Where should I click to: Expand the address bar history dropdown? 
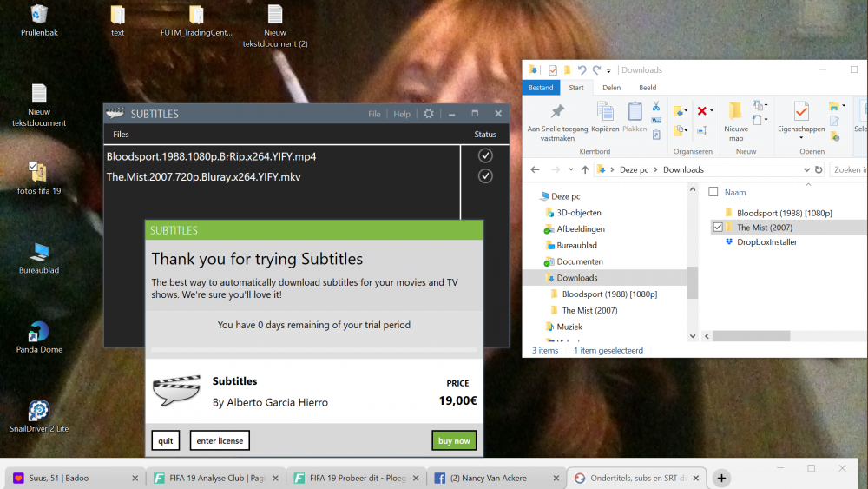[x=806, y=169]
